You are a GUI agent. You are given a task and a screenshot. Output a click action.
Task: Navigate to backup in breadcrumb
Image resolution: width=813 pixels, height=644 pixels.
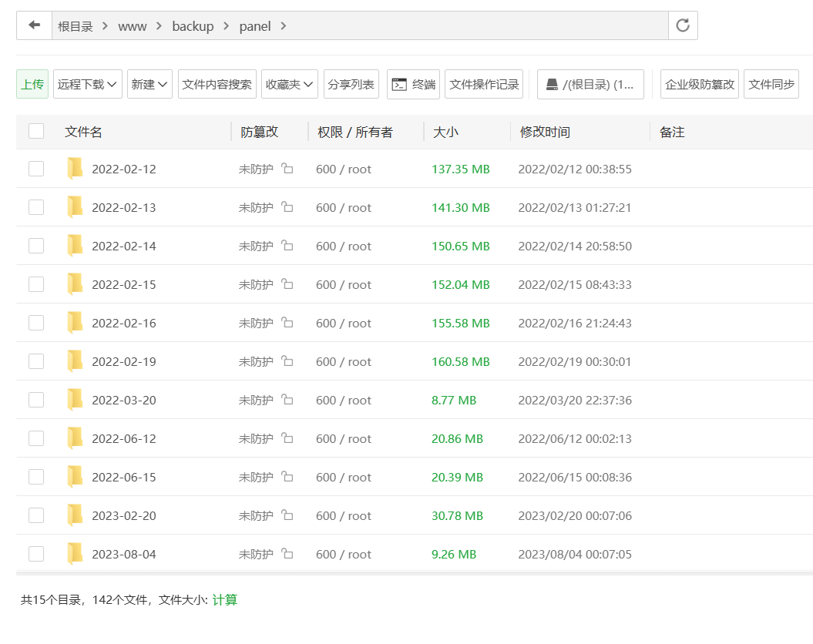click(x=193, y=26)
